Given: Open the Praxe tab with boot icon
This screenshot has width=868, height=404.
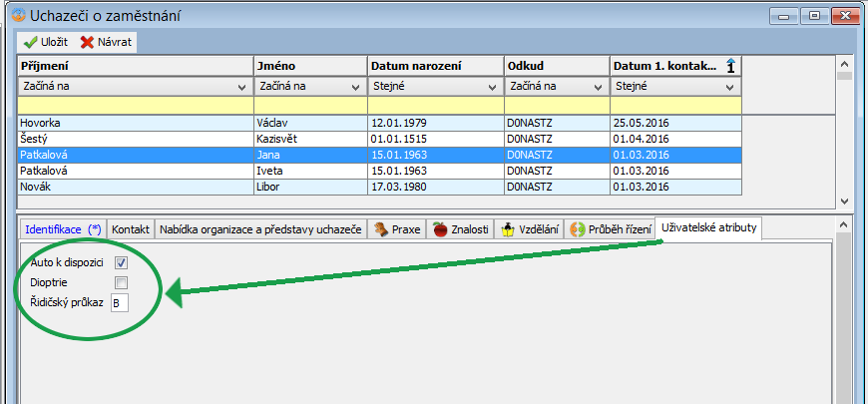Looking at the screenshot, I should point(381,229).
